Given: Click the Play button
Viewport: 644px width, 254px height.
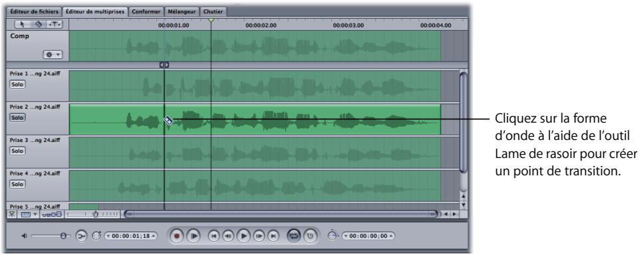Looking at the screenshot, I should [x=244, y=236].
